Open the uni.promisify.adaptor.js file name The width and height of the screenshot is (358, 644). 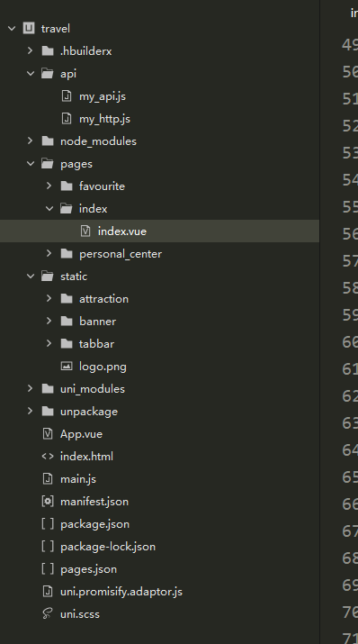pos(121,592)
